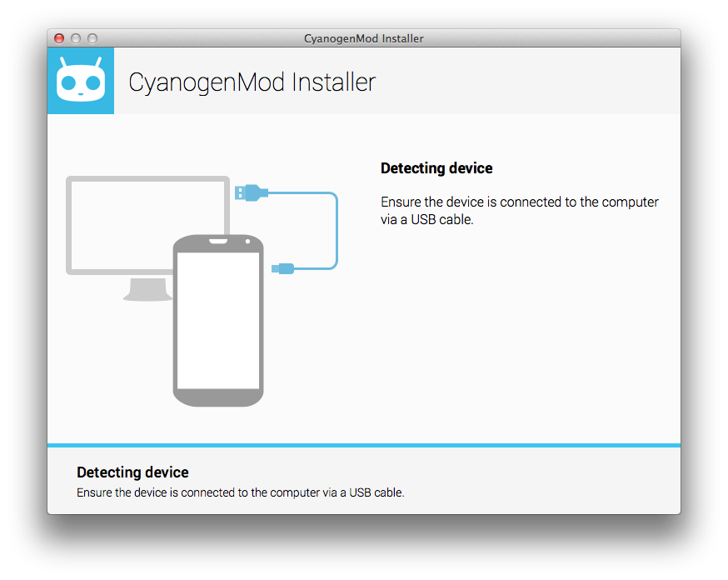Viewport: 728px width, 580px height.
Task: Click the phone's earpiece speaker slot
Action: 218,242
